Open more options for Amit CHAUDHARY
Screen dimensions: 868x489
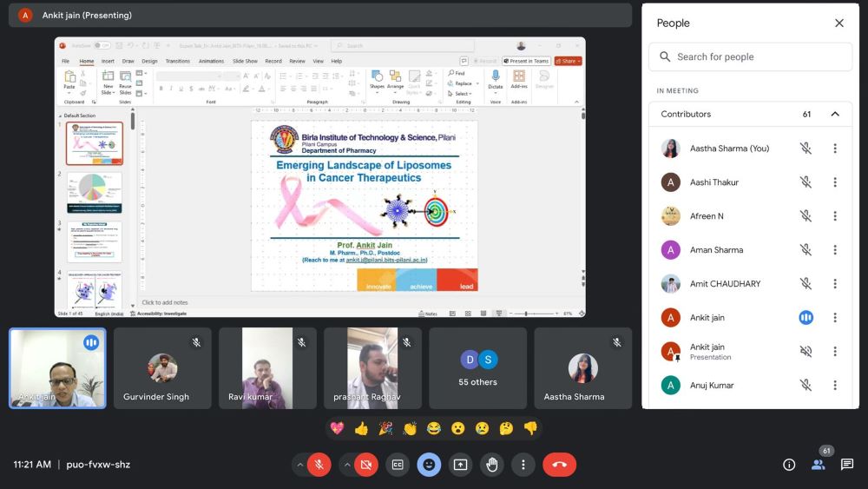click(x=835, y=283)
